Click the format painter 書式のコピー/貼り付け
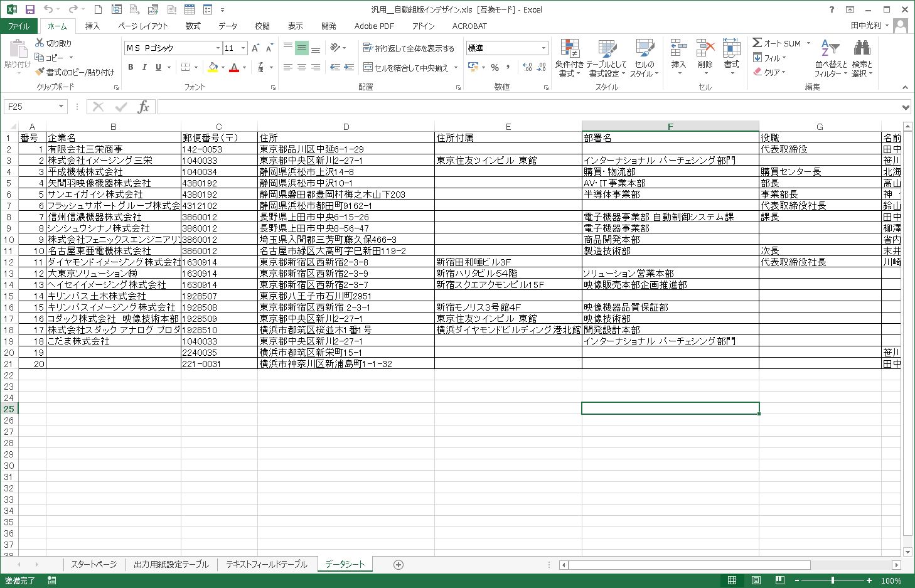The height and width of the screenshot is (588, 915). [x=75, y=72]
